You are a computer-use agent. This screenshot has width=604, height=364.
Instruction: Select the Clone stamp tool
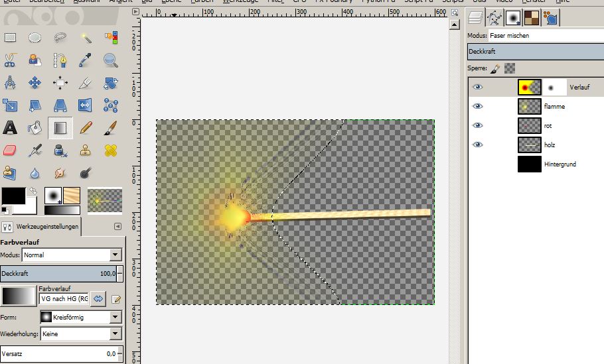point(86,151)
